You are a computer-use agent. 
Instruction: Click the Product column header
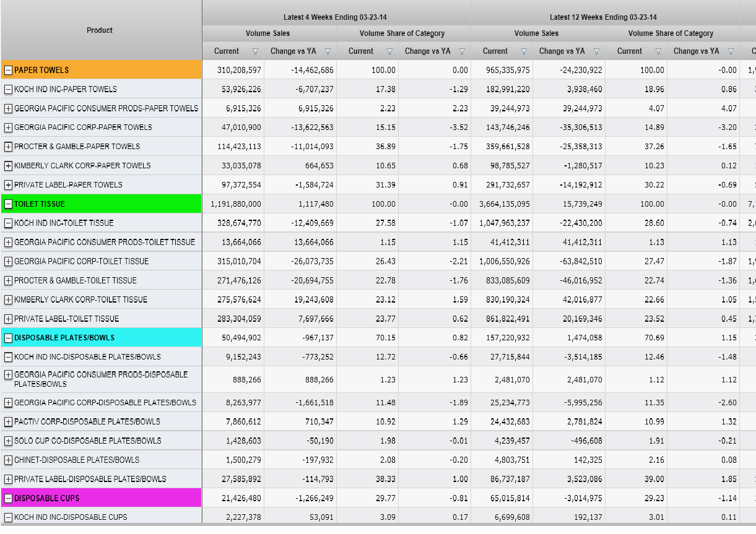(100, 30)
